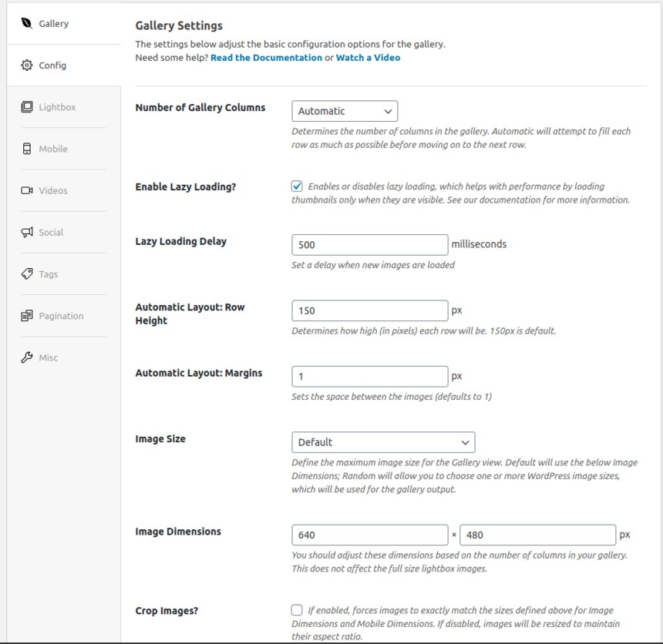Click the Gallery leaf icon
This screenshot has width=663, height=644.
coord(27,23)
